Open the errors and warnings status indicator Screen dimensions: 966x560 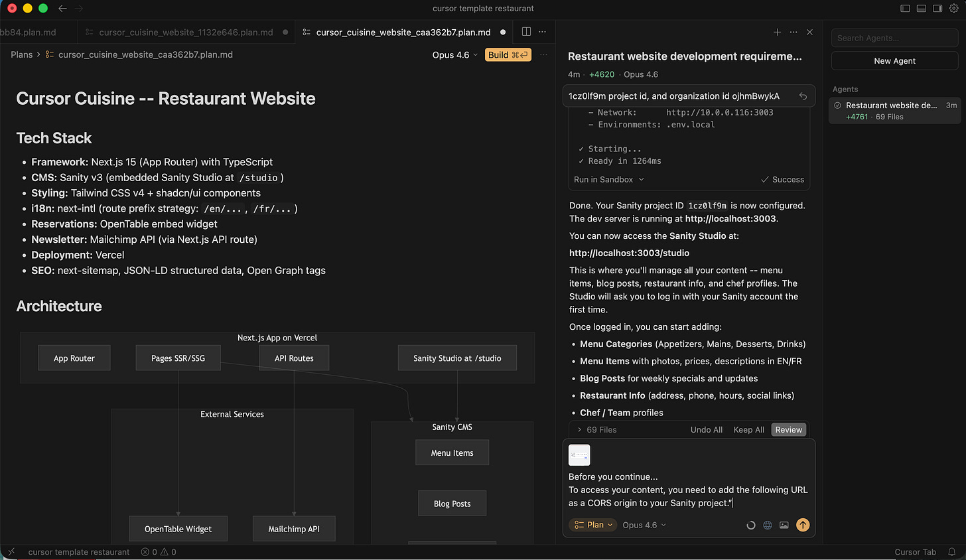pos(159,552)
